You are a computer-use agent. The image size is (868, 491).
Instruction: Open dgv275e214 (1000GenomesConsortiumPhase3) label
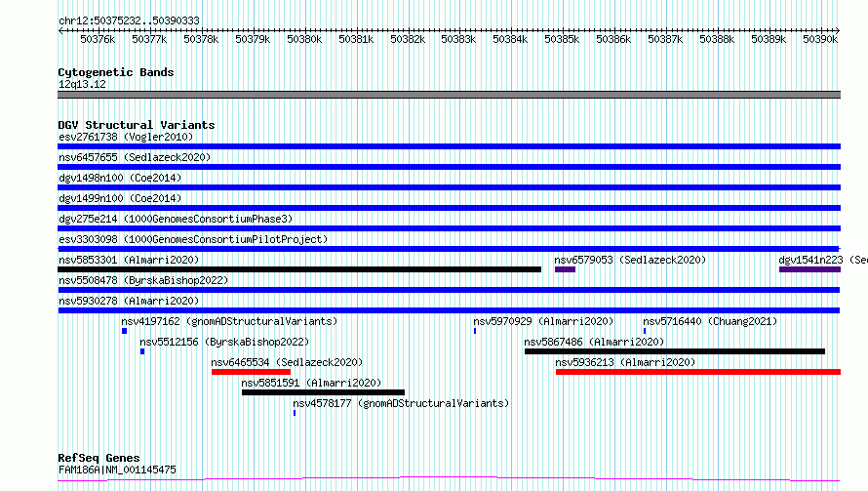(176, 219)
